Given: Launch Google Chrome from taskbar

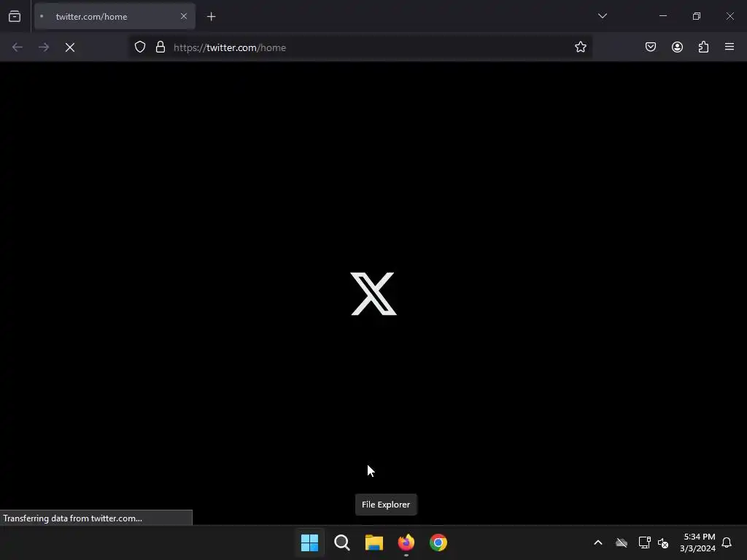Looking at the screenshot, I should coord(438,542).
